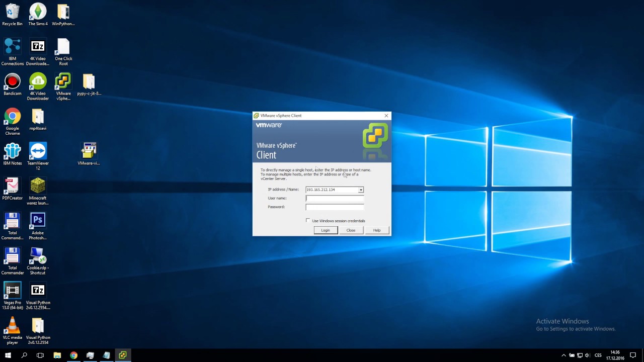
Task: Select the VMware-vi installer icon on desktop
Action: click(89, 154)
